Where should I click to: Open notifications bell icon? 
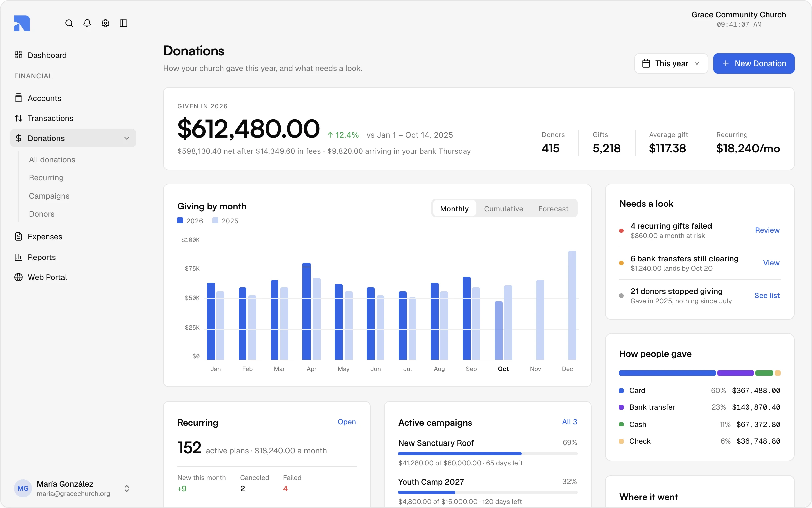click(x=87, y=23)
